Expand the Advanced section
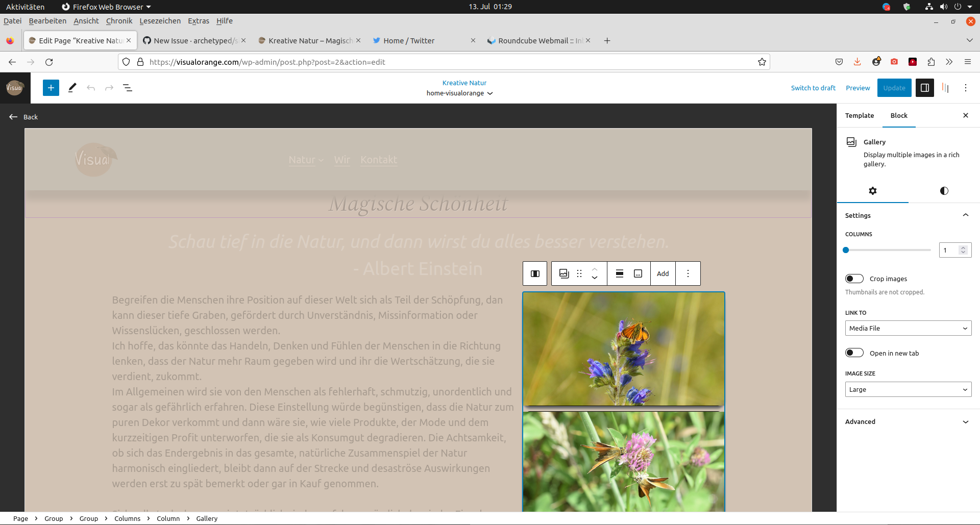The width and height of the screenshot is (980, 525). [x=908, y=422]
